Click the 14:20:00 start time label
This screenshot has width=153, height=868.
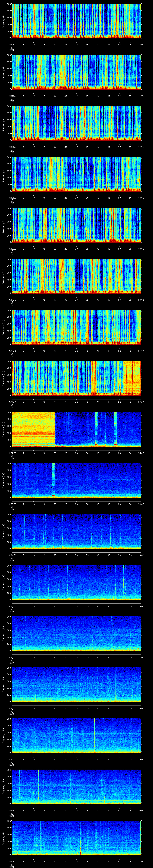12,351
